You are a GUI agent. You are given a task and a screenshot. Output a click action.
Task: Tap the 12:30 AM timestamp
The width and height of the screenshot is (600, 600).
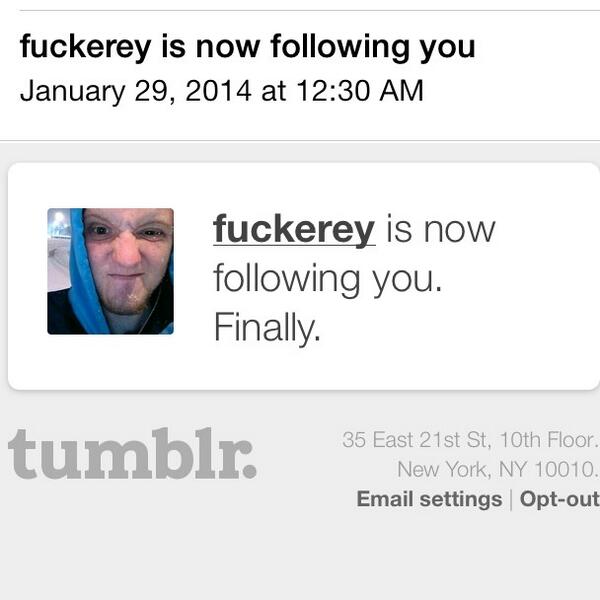coord(360,91)
